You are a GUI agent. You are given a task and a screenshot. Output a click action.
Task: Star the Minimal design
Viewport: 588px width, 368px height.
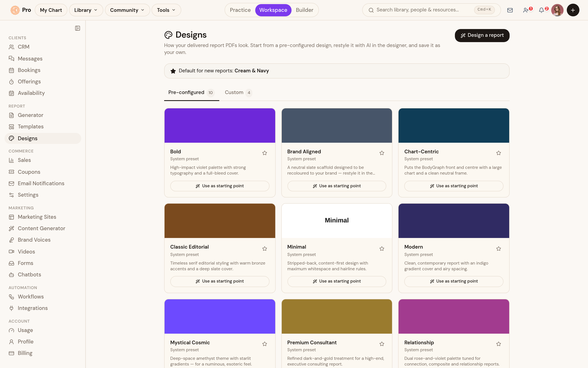point(382,248)
